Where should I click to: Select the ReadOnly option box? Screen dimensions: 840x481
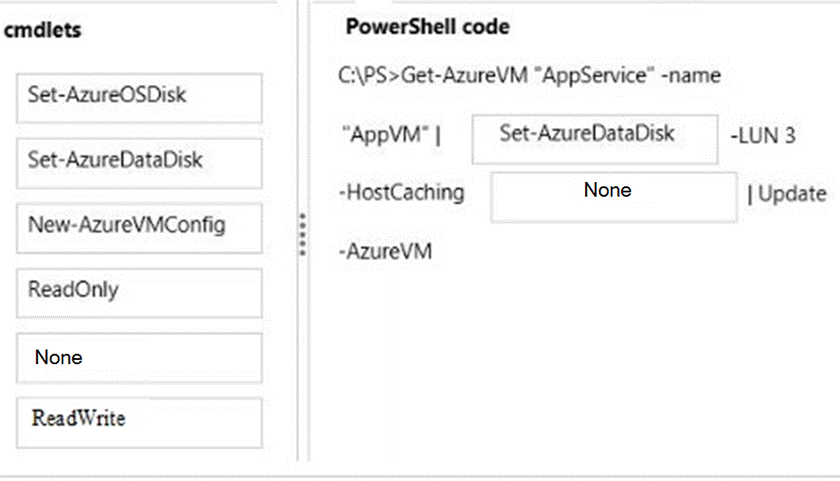(x=139, y=291)
